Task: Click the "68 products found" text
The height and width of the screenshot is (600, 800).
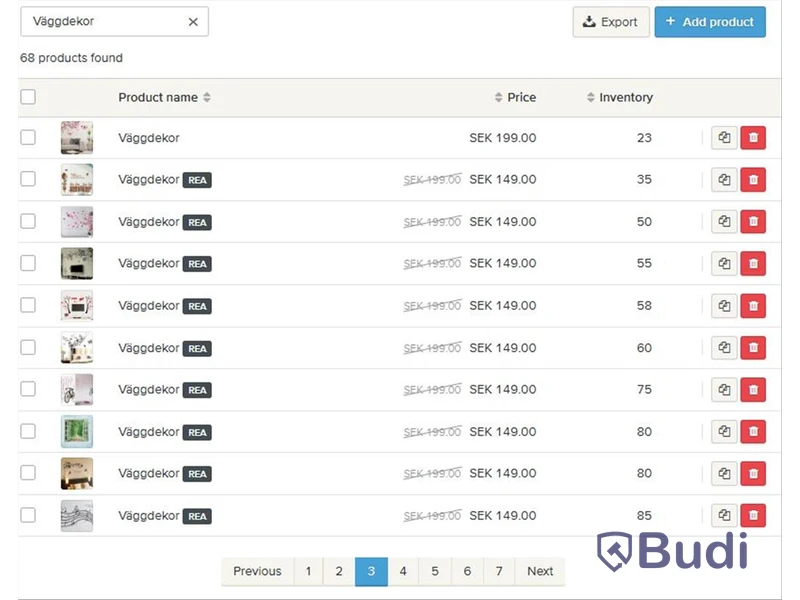Action: (71, 58)
